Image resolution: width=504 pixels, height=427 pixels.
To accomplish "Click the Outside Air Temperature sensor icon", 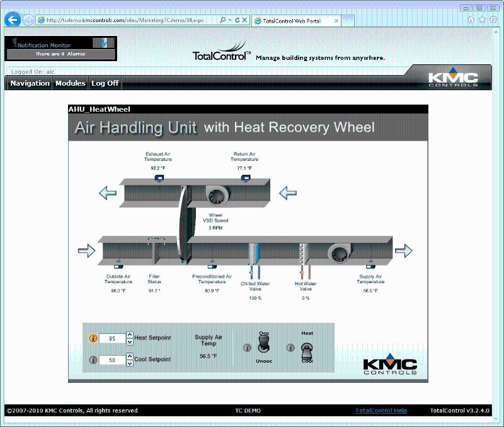I will [118, 267].
